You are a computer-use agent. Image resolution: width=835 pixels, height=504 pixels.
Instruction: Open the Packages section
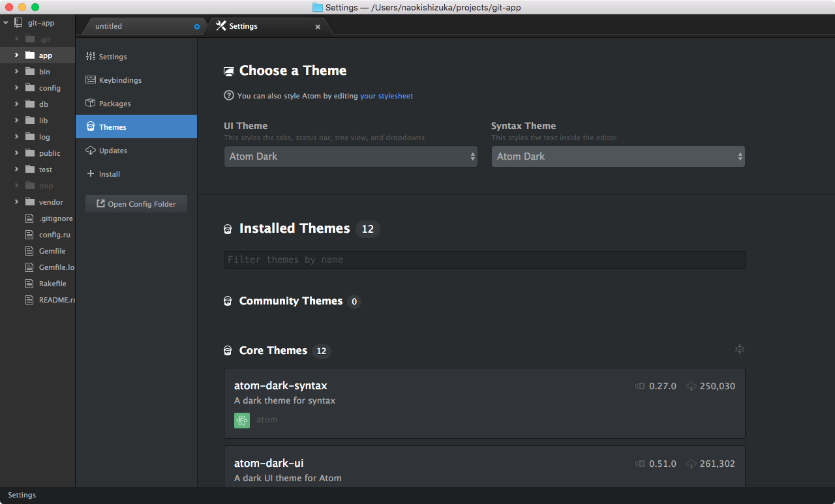tap(136, 104)
